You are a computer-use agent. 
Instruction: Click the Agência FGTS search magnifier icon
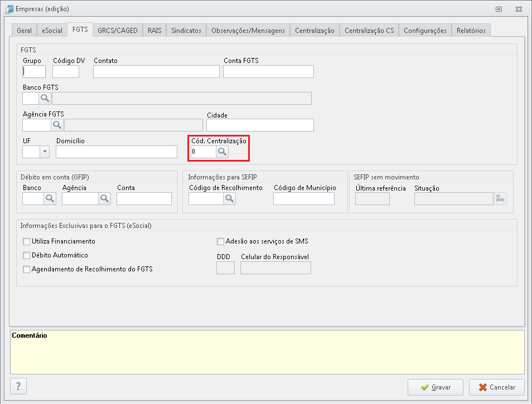point(57,125)
